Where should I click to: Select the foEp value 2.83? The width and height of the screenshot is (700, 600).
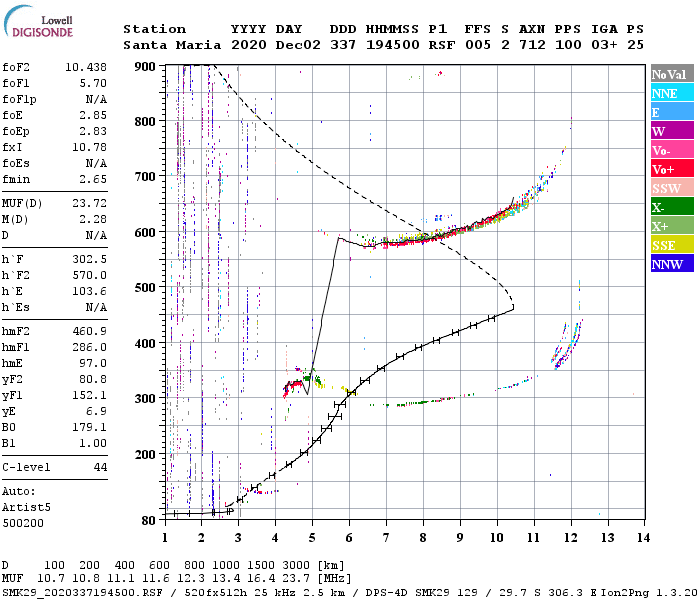pyautogui.click(x=93, y=131)
